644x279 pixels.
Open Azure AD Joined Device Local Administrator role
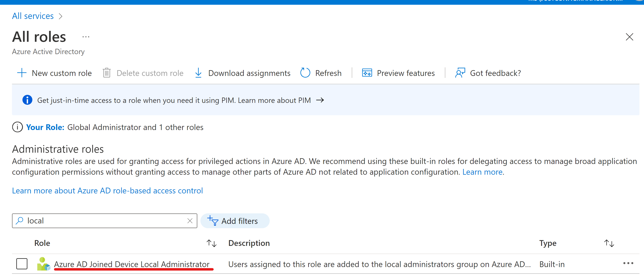[131, 264]
